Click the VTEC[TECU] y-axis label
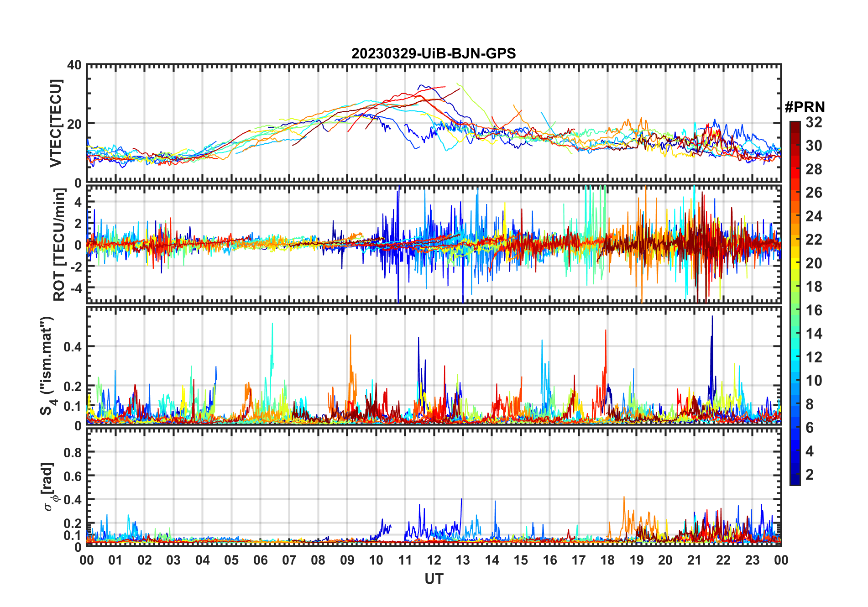 tap(56, 123)
